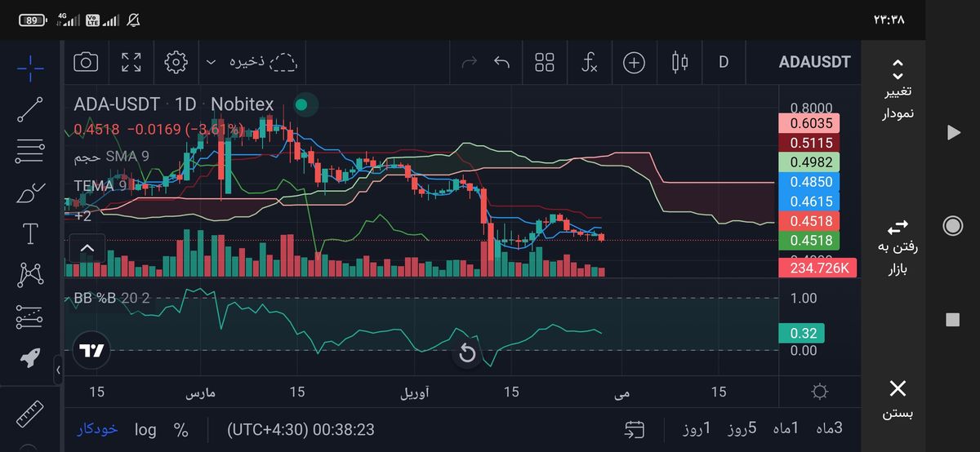Toggle percent scale mode
This screenshot has height=452, width=980.
tap(180, 429)
